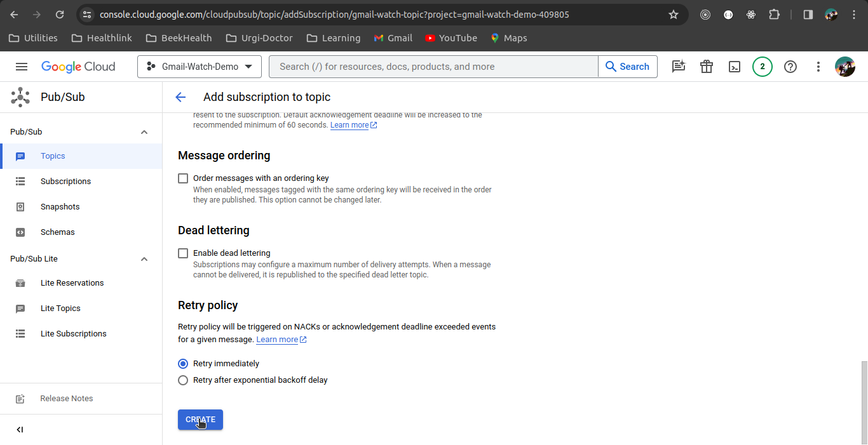Image resolution: width=868 pixels, height=445 pixels.
Task: Open the Schemas section
Action: tap(57, 232)
